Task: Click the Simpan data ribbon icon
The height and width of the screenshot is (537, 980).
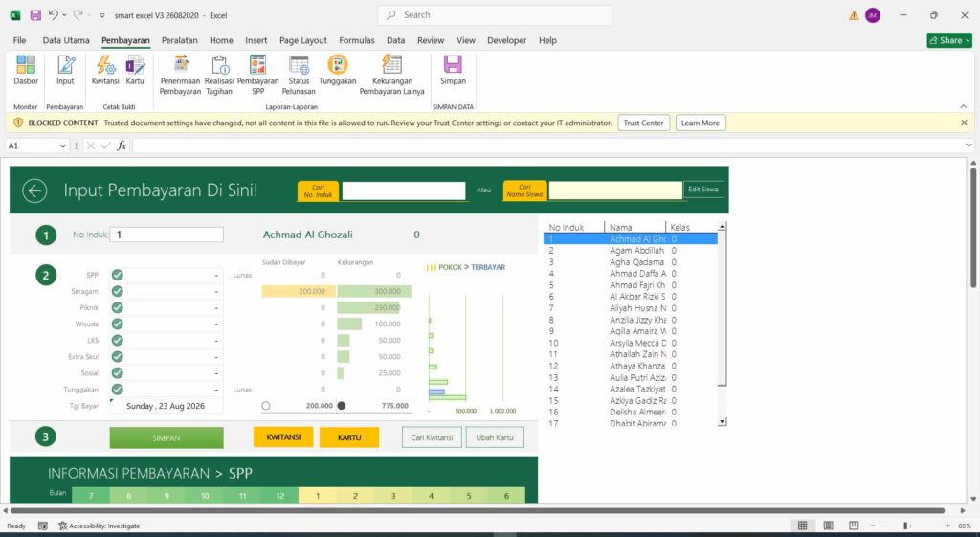Action: coord(453,69)
